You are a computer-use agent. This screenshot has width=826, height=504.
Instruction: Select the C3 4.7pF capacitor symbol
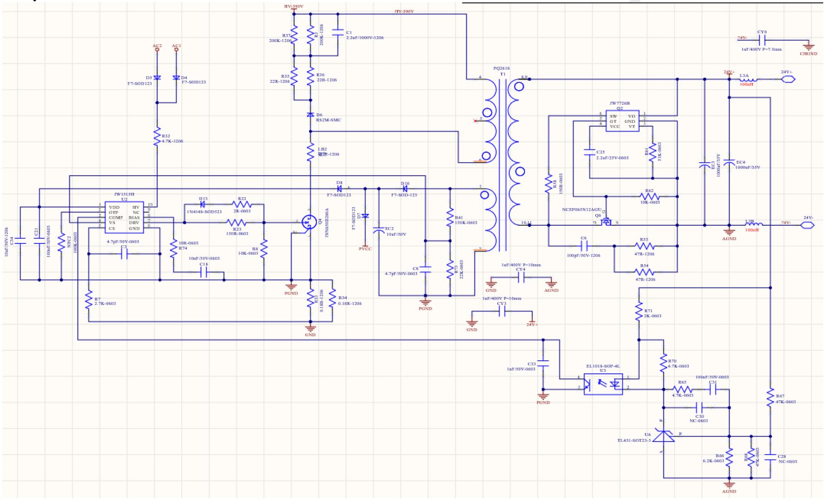[124, 254]
